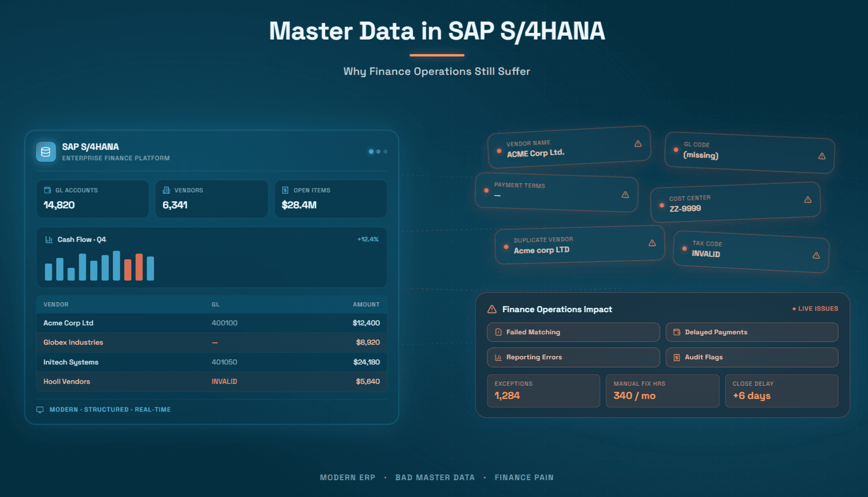Screen dimensions: 868x497
Task: Click the red status dot on GL Code card
Action: click(x=676, y=150)
